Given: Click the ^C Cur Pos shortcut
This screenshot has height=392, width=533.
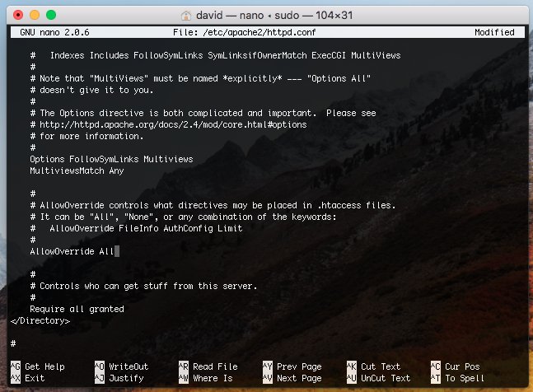Looking at the screenshot, I should pos(456,366).
